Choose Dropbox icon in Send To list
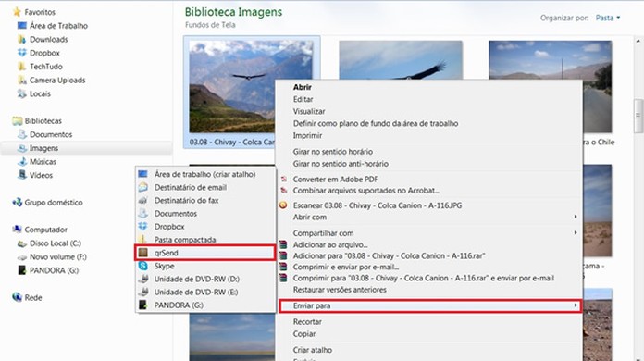 click(142, 226)
